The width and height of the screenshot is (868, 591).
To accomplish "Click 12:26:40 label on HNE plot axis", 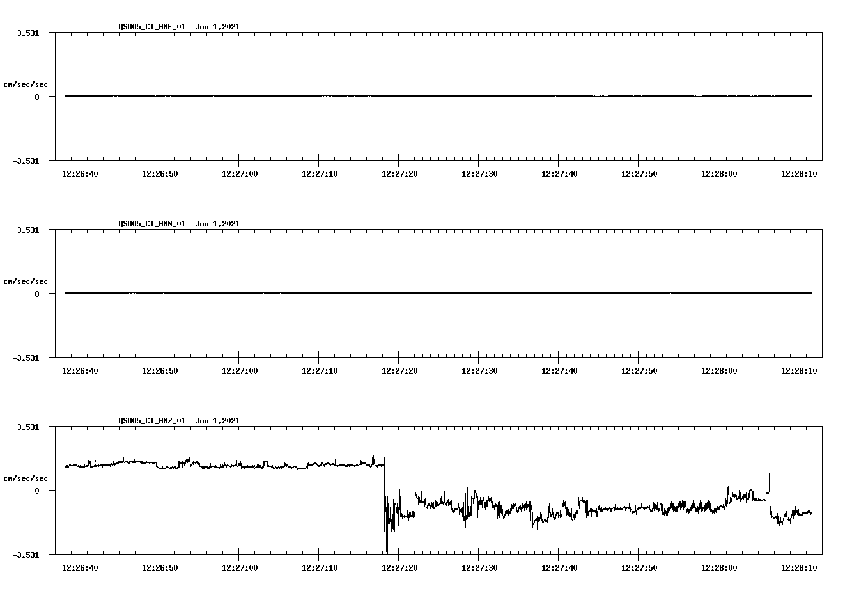I will pyautogui.click(x=80, y=174).
